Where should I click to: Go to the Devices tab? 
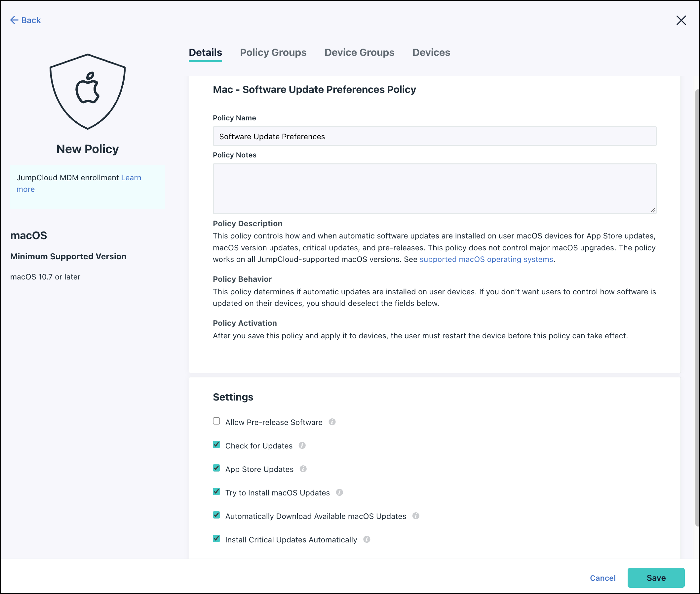[431, 53]
